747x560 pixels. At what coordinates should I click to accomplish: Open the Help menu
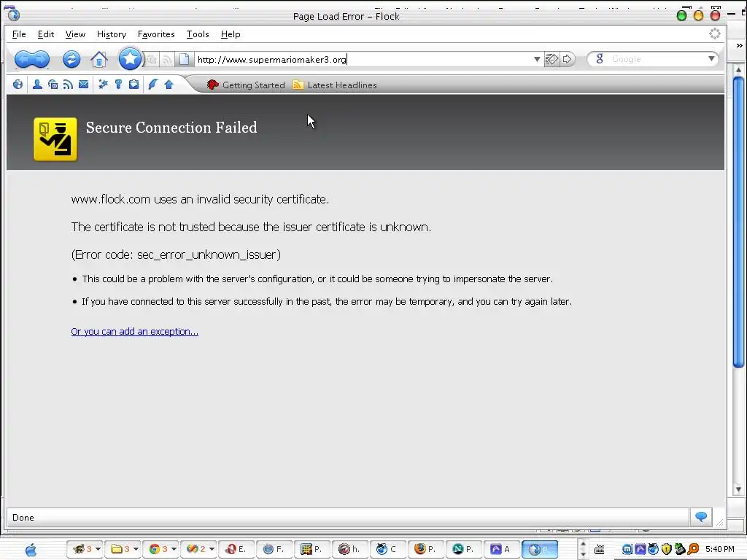point(231,34)
